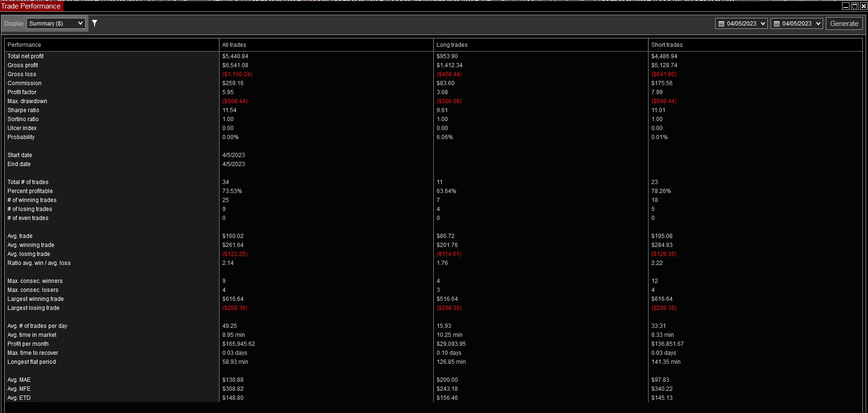
Task: Click the filter funnel icon
Action: tap(95, 23)
